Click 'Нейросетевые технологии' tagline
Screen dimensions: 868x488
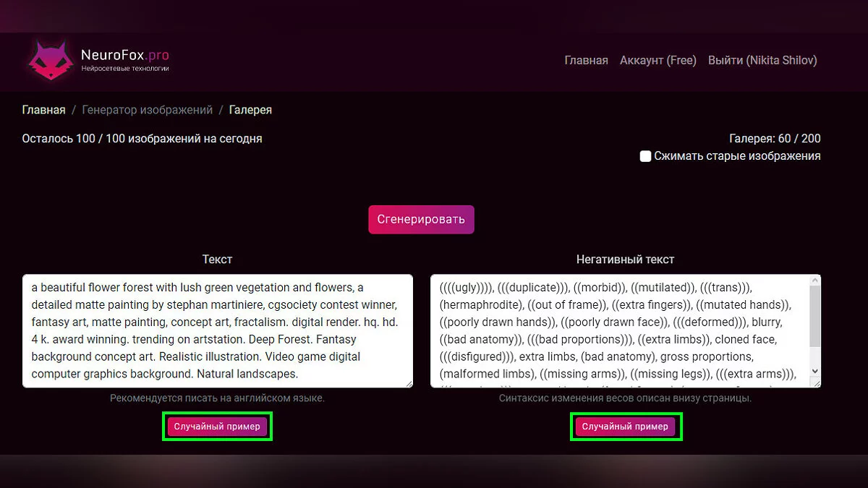[125, 69]
